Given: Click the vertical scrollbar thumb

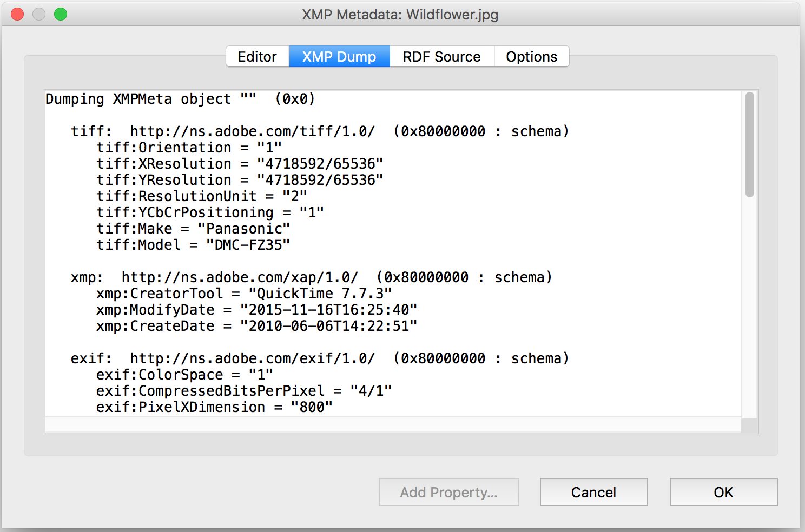Looking at the screenshot, I should click(x=749, y=145).
